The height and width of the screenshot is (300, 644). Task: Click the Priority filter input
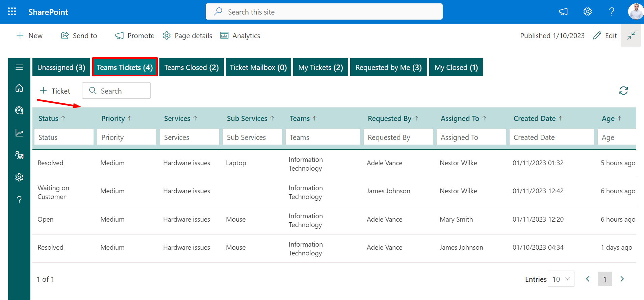(x=127, y=137)
